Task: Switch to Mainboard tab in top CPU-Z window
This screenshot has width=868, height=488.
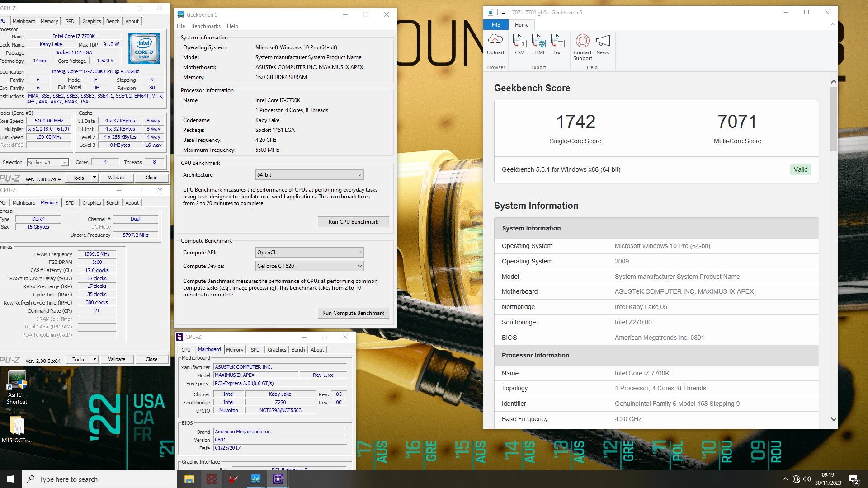Action: pyautogui.click(x=24, y=21)
